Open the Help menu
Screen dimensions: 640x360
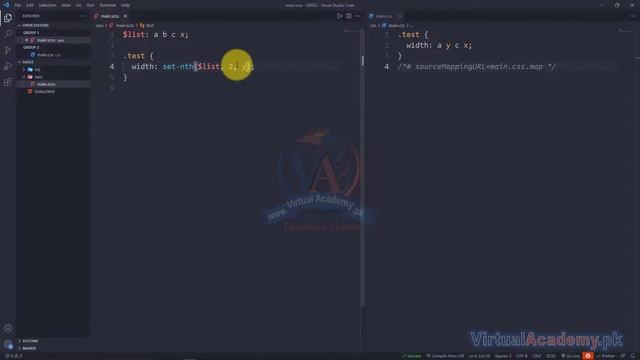click(125, 5)
